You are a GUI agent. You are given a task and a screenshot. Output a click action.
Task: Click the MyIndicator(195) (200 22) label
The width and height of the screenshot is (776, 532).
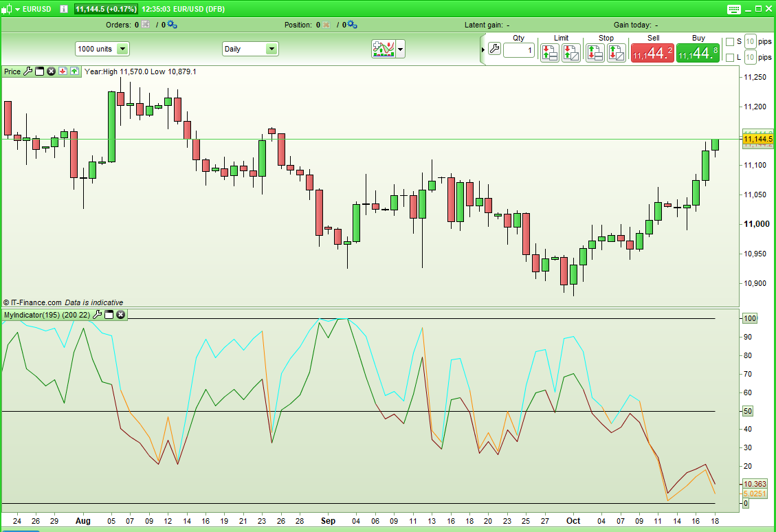point(47,315)
